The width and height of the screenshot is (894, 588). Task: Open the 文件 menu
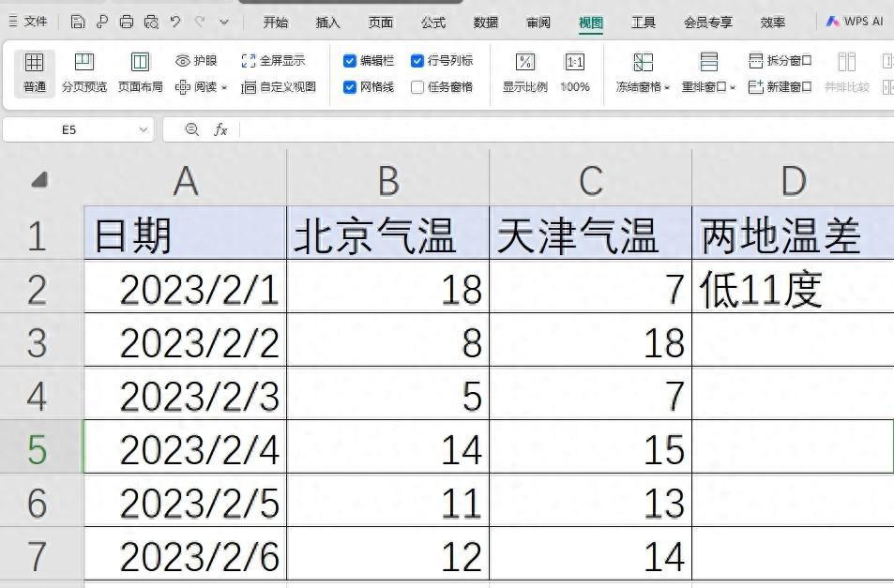28,22
